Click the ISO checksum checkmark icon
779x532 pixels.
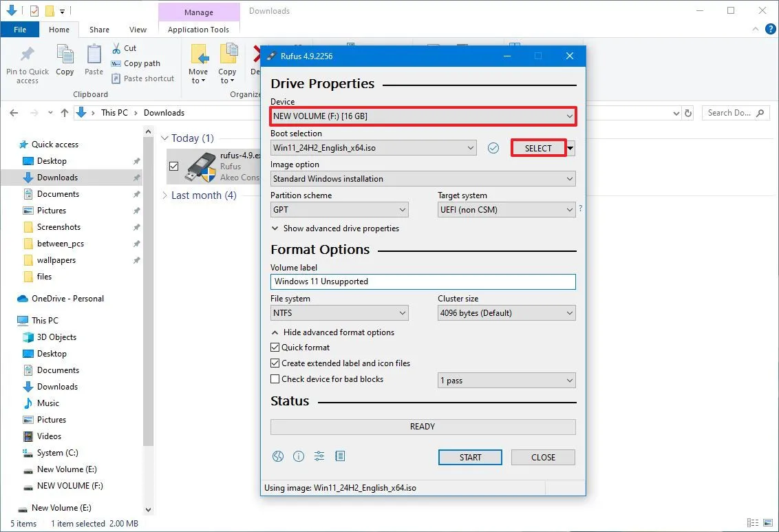coord(493,148)
